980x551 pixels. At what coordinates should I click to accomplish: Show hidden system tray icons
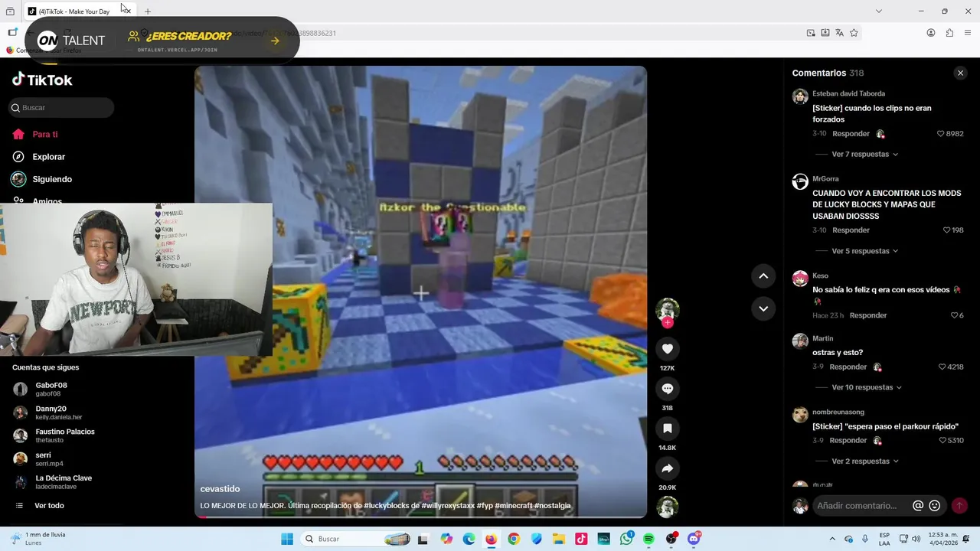click(832, 539)
